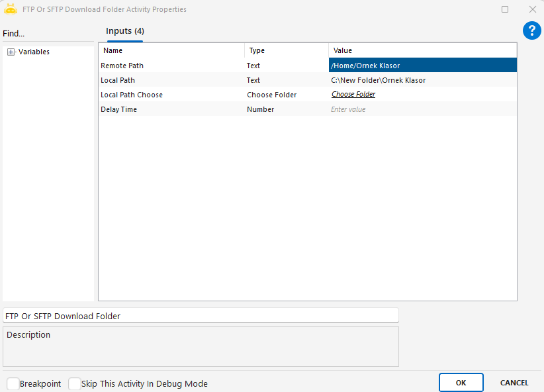
Task: Maximize the properties dialog window
Action: 505,9
